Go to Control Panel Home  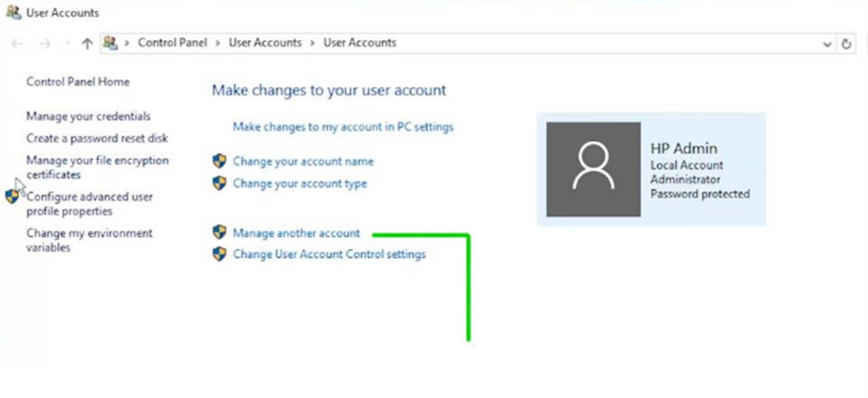click(x=78, y=82)
